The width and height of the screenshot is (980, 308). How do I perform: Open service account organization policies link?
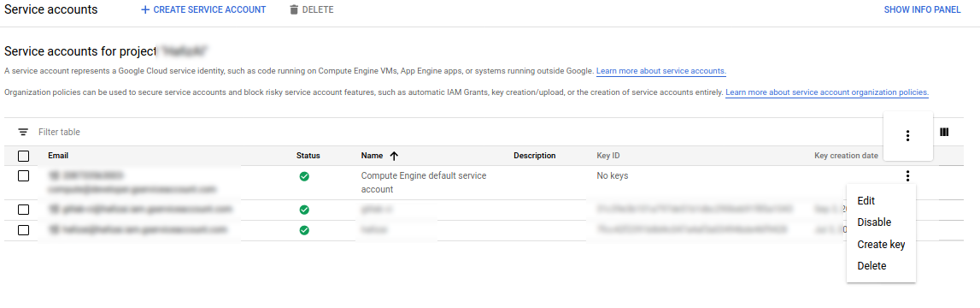(827, 92)
